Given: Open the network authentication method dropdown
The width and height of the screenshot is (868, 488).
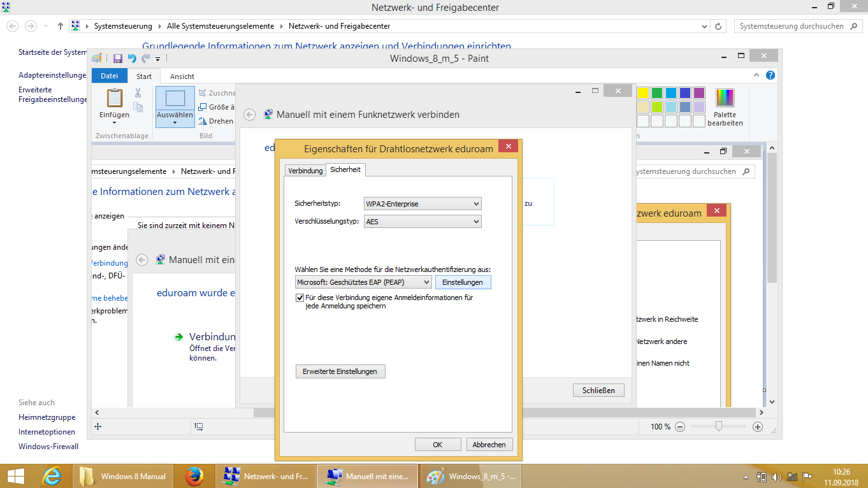Looking at the screenshot, I should [x=363, y=282].
